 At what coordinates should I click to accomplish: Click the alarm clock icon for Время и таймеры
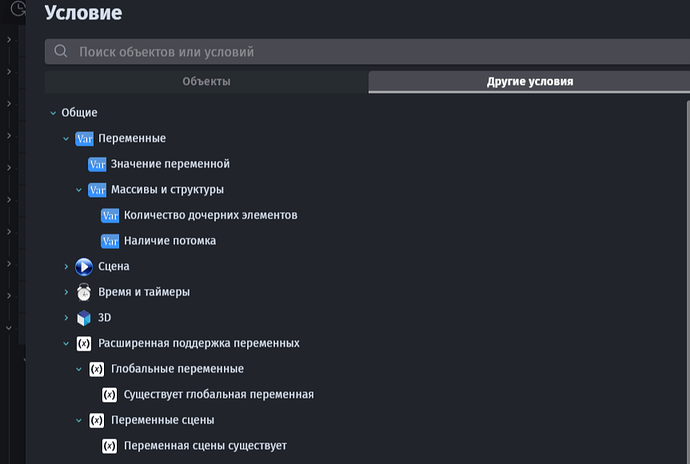[x=84, y=292]
